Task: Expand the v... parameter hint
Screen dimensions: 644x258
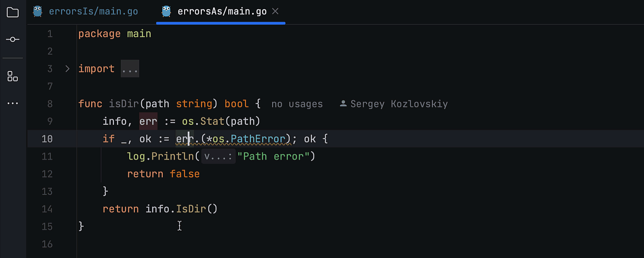Action: point(218,157)
